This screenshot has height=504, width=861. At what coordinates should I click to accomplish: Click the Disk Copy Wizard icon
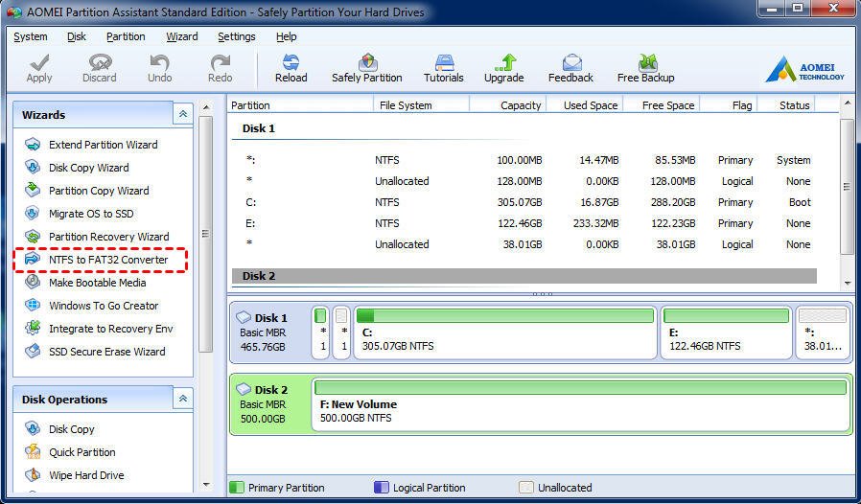point(33,168)
